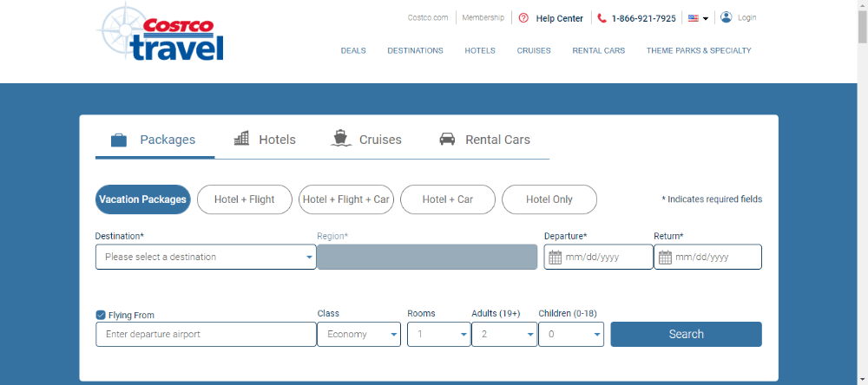Image resolution: width=868 pixels, height=385 pixels.
Task: Open THEME PARKS & SPECIALTY menu
Action: point(699,50)
